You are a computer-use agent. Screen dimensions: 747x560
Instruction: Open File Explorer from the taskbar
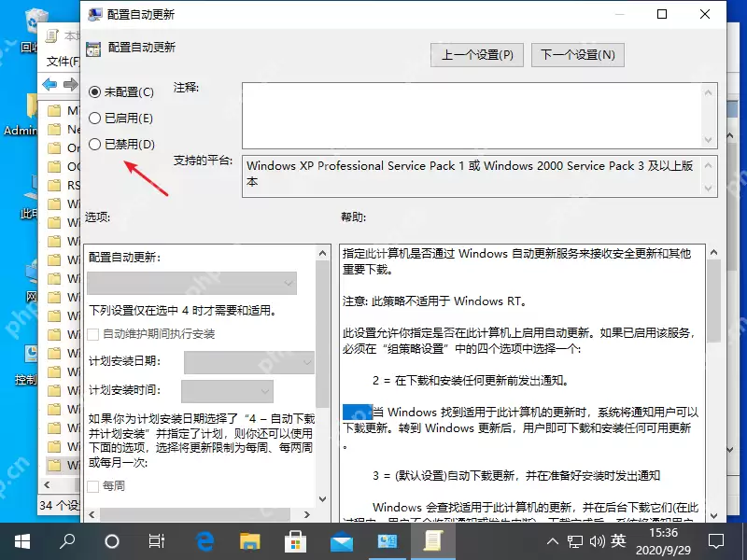point(249,539)
